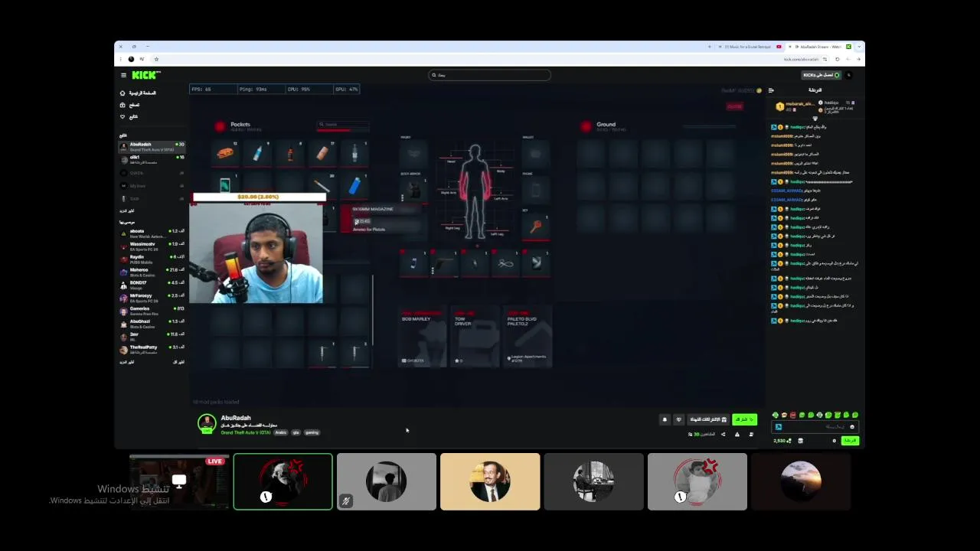
Task: Click the browser address bar URL
Action: click(801, 59)
